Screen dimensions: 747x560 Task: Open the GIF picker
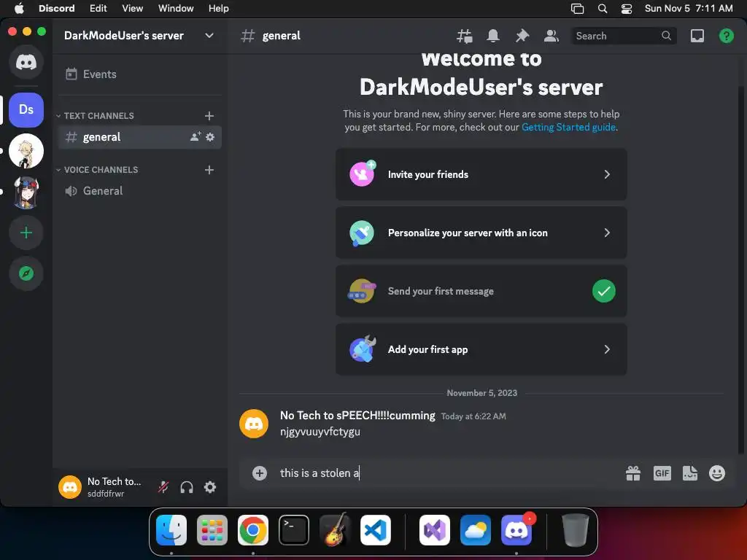click(662, 472)
